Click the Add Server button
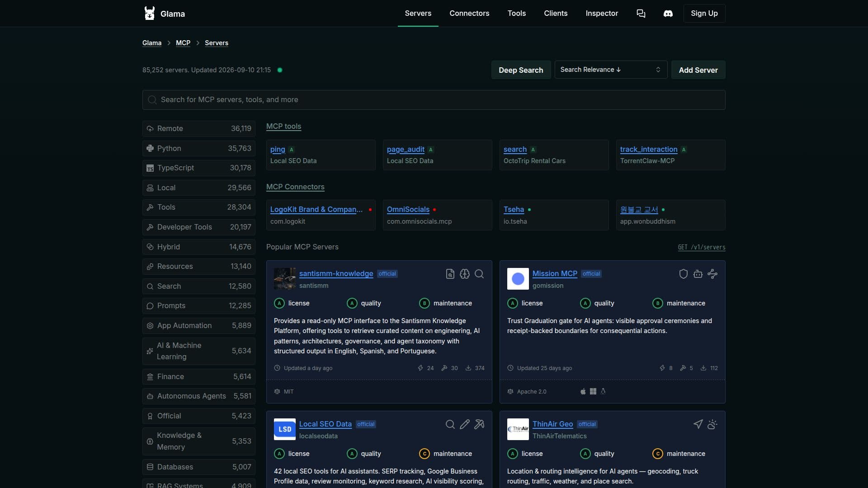868x488 pixels. pos(698,70)
